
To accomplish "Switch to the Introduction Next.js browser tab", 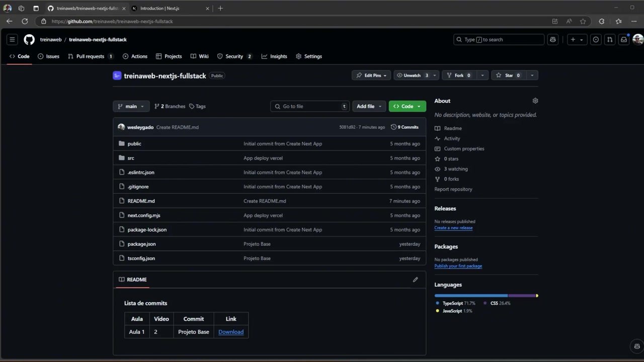I will pos(170,8).
